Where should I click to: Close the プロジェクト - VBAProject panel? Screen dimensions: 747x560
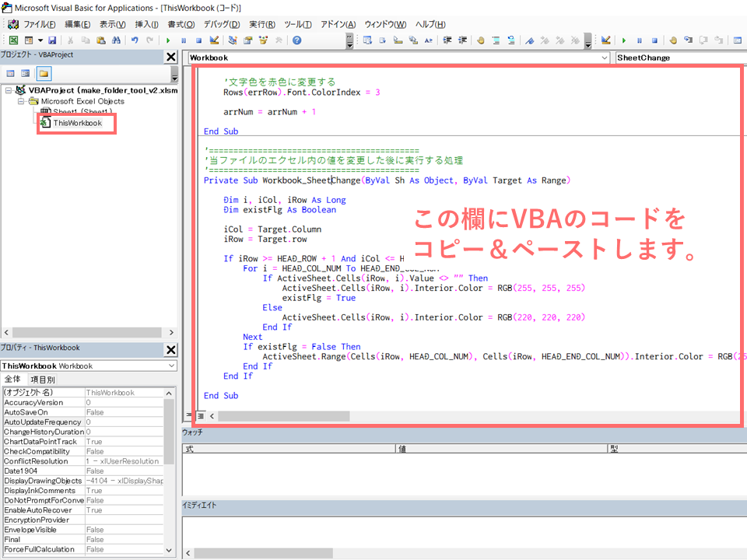(x=171, y=57)
